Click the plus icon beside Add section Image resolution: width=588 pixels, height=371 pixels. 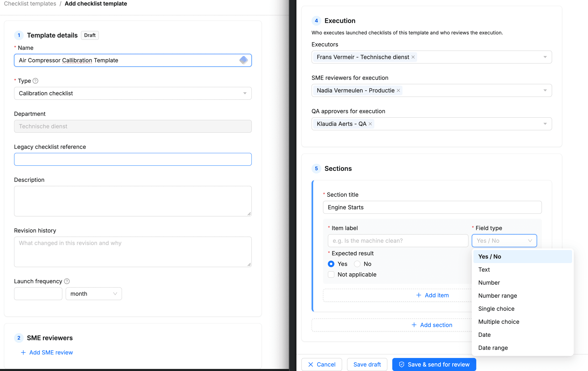tap(414, 325)
